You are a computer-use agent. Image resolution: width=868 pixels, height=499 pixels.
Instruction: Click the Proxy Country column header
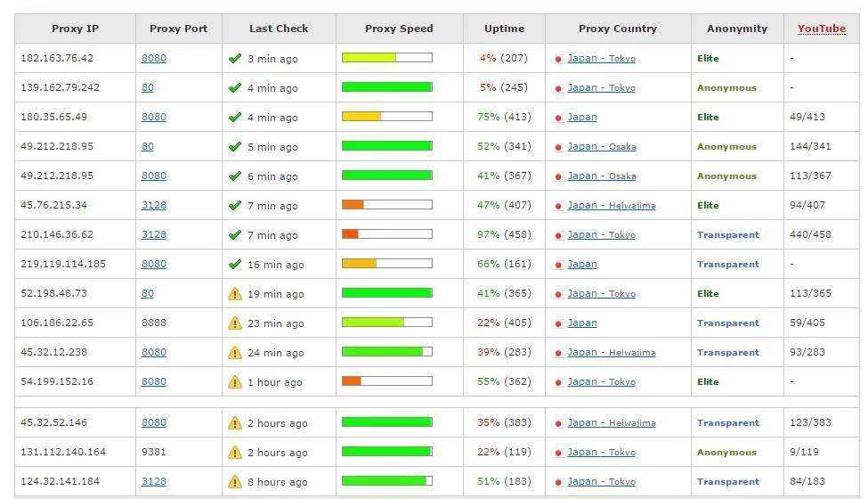pyautogui.click(x=618, y=29)
